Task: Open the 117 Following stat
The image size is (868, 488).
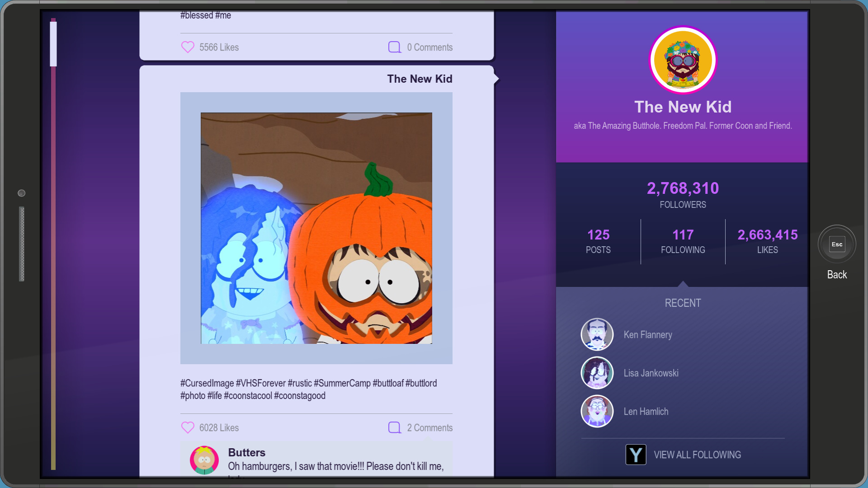Action: pyautogui.click(x=683, y=241)
